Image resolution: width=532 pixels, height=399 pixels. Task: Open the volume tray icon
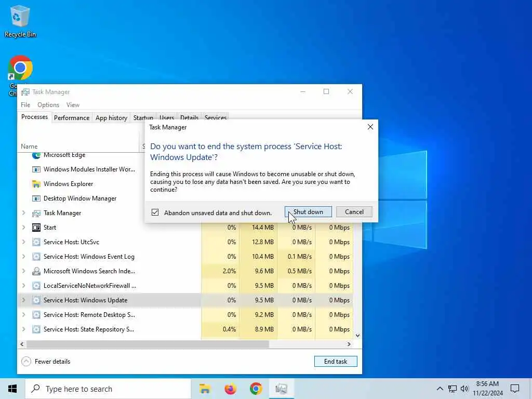click(x=464, y=389)
